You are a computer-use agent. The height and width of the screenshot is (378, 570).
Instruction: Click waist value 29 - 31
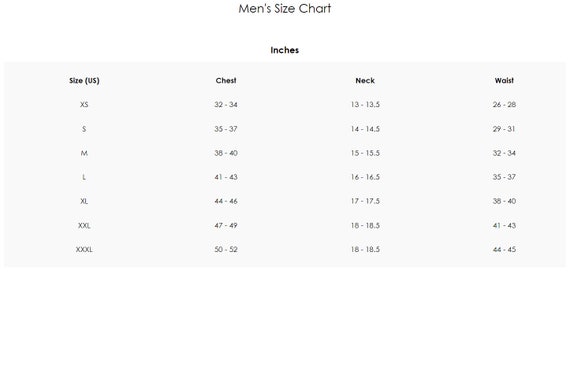pyautogui.click(x=504, y=129)
